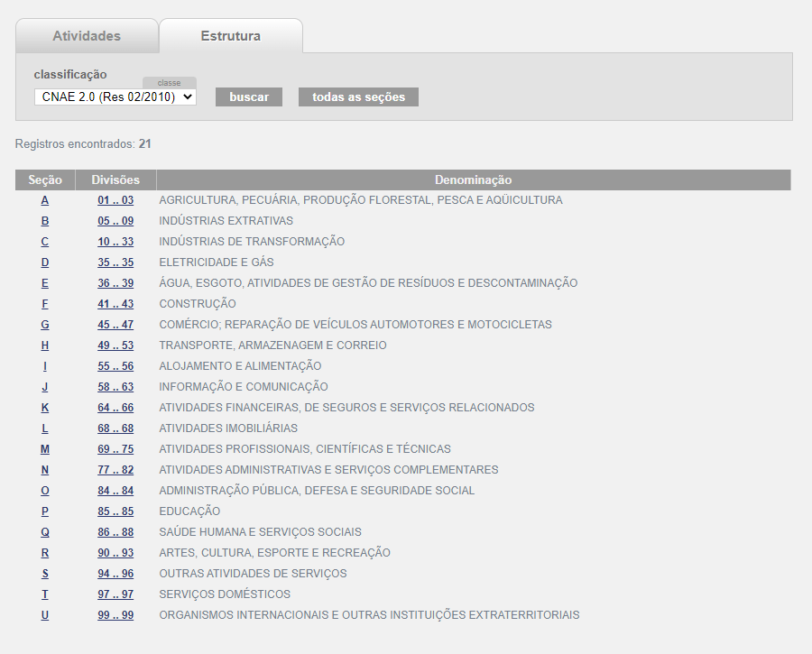Click section C for Indústrias de Transformação

45,242
